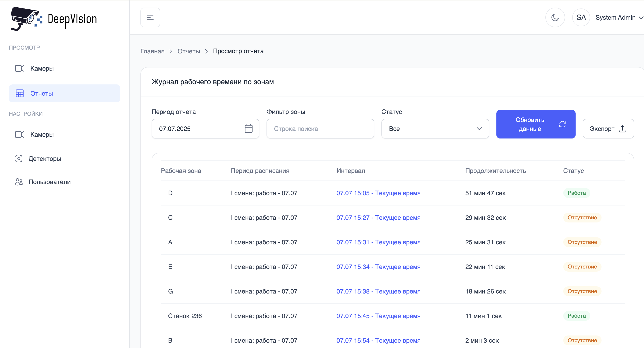644x348 pixels.
Task: Open interval 07.07 15:05 link
Action: [x=378, y=193]
